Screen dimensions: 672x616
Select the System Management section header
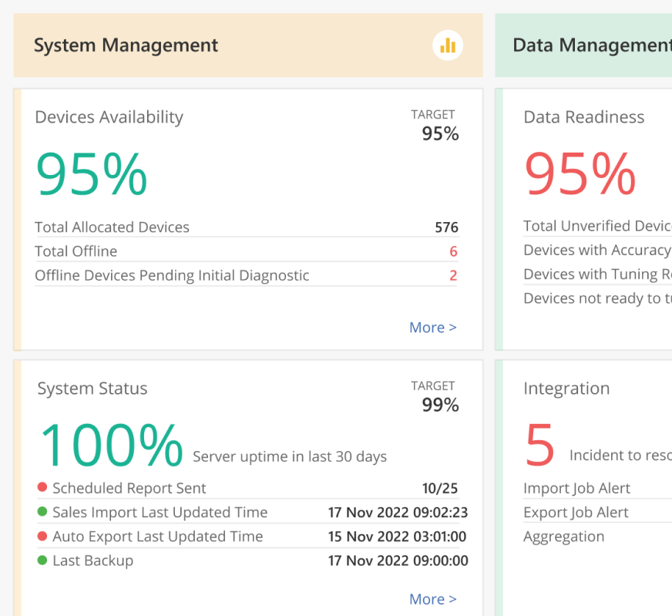pyautogui.click(x=126, y=45)
